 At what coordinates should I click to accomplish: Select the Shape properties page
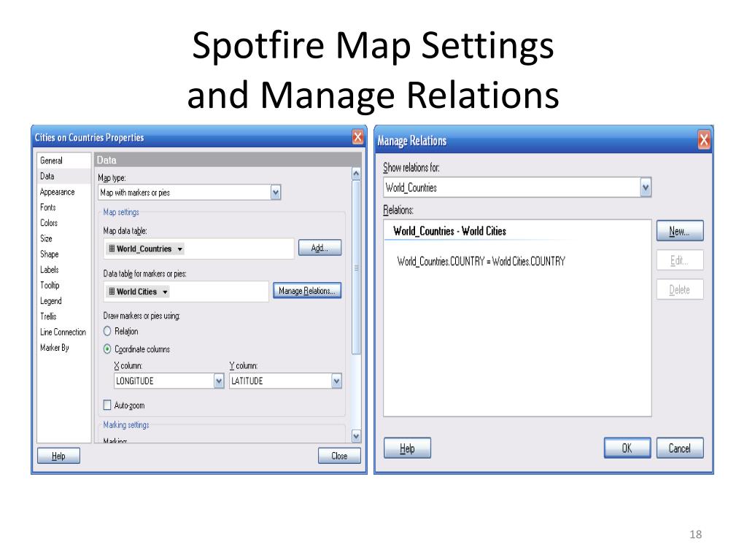[x=49, y=254]
